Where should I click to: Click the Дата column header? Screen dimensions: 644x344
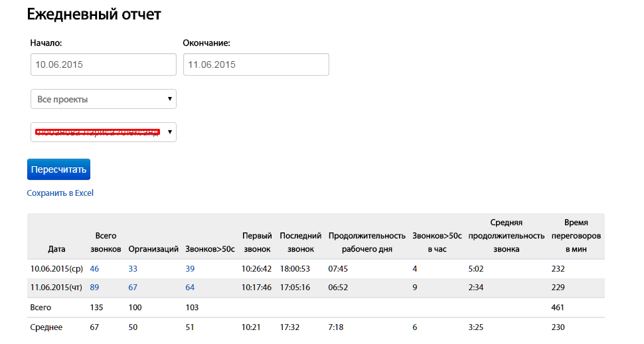pyautogui.click(x=57, y=249)
